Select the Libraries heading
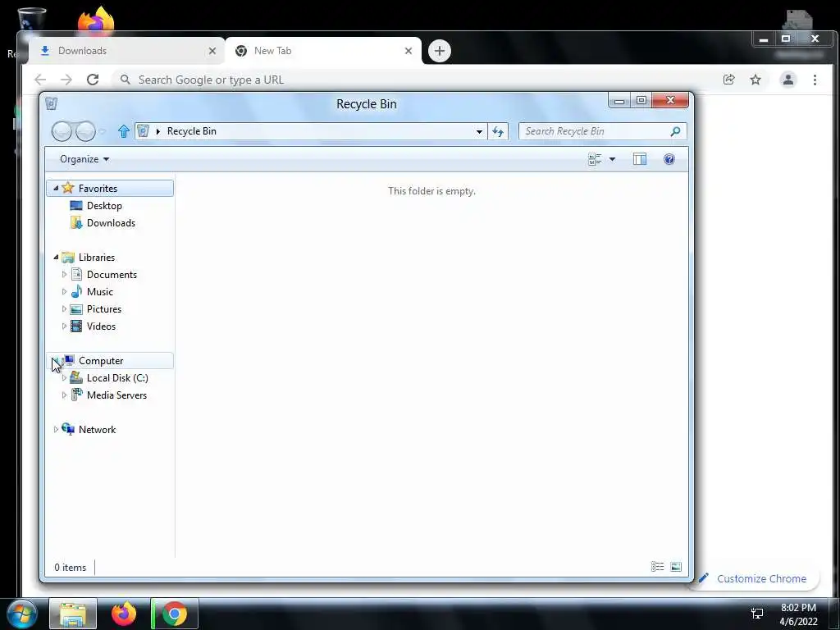Viewport: 840px width, 630px height. click(97, 257)
